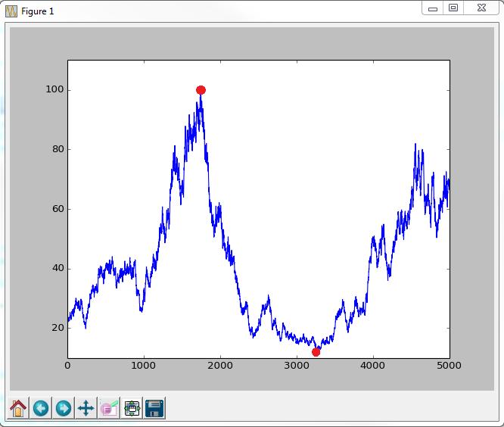Maximize the Figure 1 window
This screenshot has height=427, width=504.
point(453,8)
